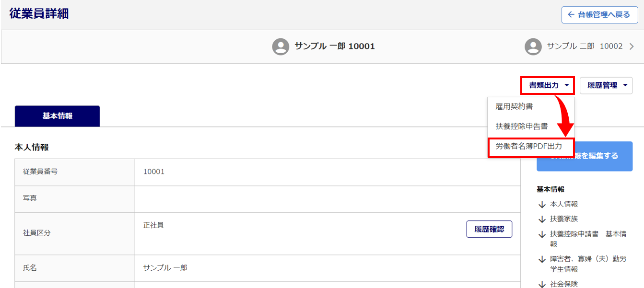
Task: Click down arrow icon beside 本人情報 link
Action: click(x=542, y=204)
